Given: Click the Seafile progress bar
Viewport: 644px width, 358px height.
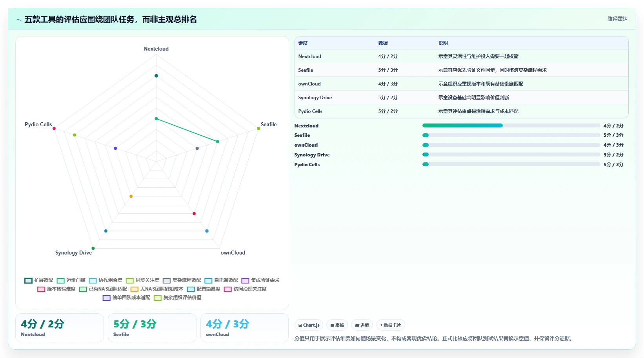Looking at the screenshot, I should pyautogui.click(x=511, y=135).
